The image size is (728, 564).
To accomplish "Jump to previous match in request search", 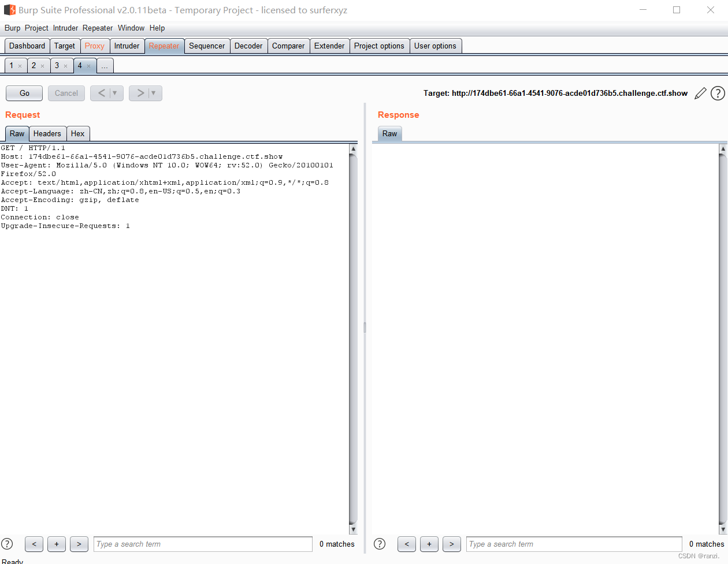I will 34,544.
